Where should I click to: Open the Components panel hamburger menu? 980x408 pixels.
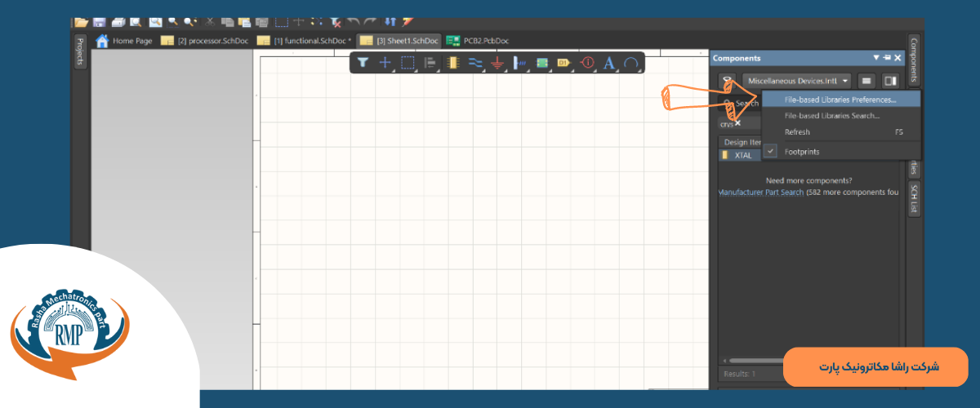coord(866,81)
